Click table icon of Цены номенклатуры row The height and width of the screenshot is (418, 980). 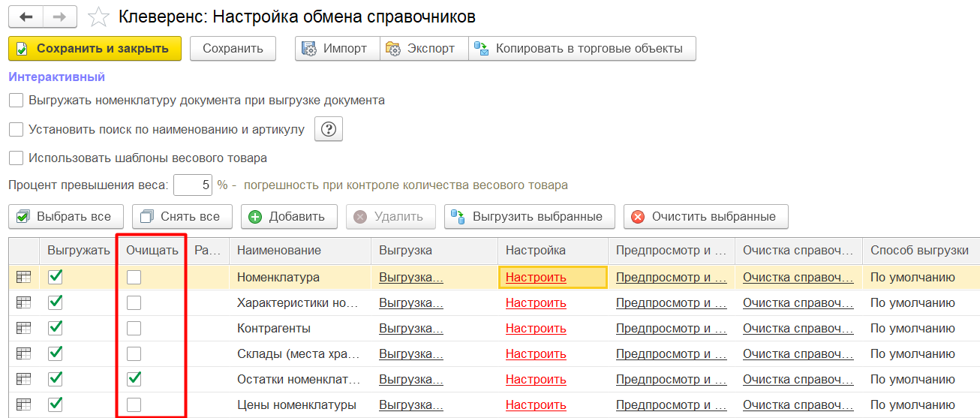(x=24, y=404)
